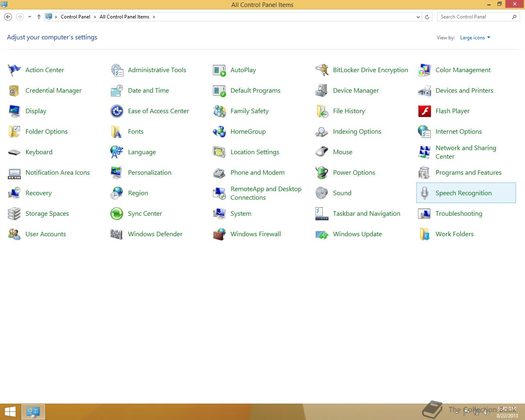
Task: Open the Location Settings link
Action: click(x=255, y=152)
